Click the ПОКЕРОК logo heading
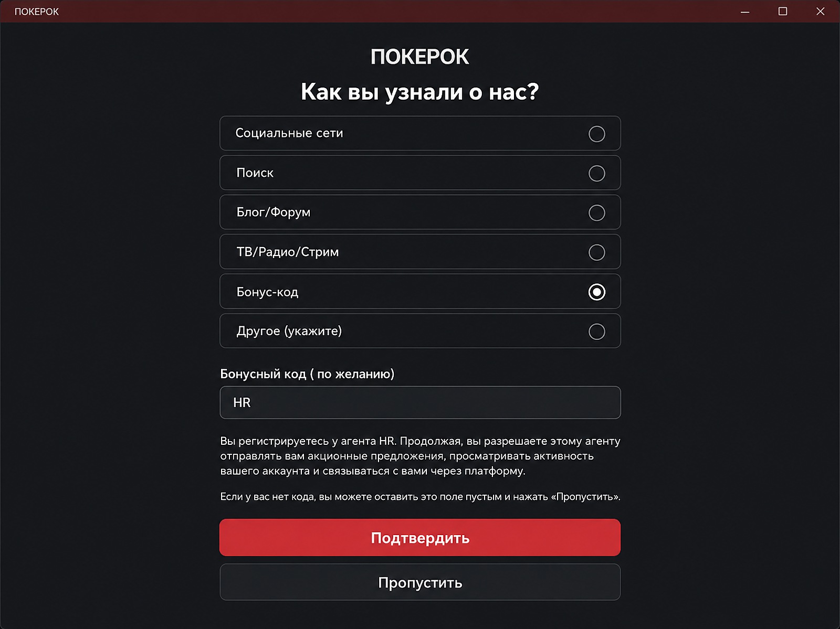 (420, 57)
